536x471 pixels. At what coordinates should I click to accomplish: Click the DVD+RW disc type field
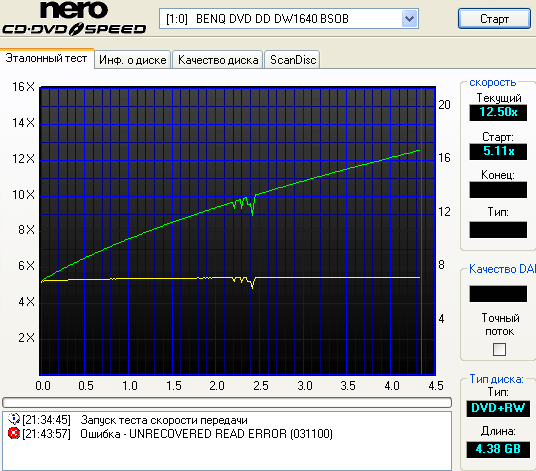click(498, 408)
